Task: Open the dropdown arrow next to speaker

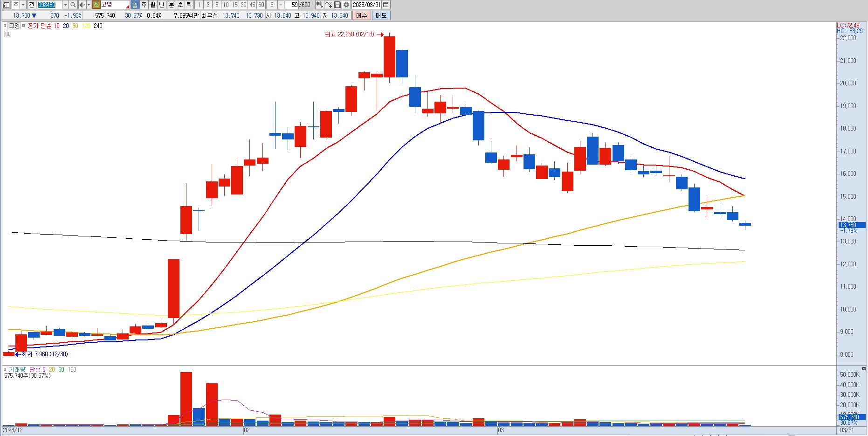Action: pyautogui.click(x=89, y=5)
